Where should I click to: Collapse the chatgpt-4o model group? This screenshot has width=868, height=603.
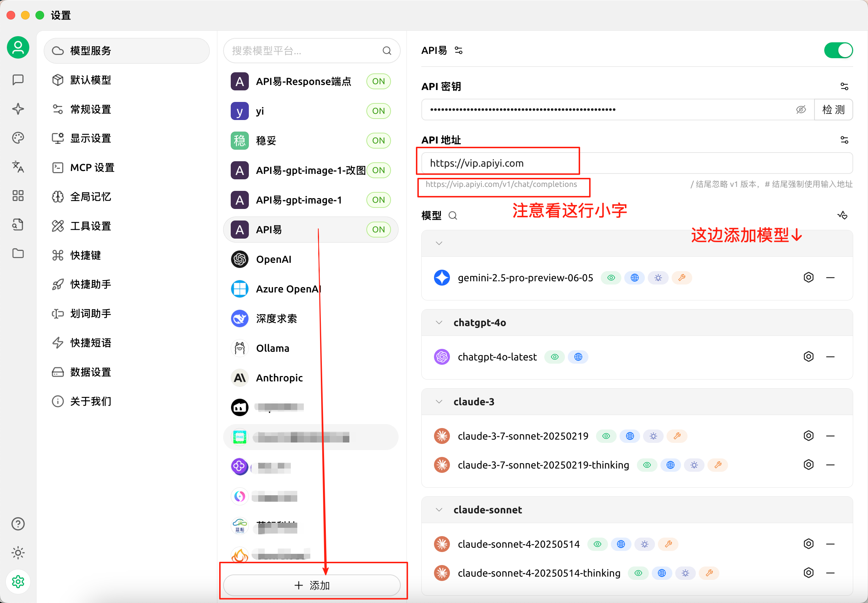click(x=439, y=323)
